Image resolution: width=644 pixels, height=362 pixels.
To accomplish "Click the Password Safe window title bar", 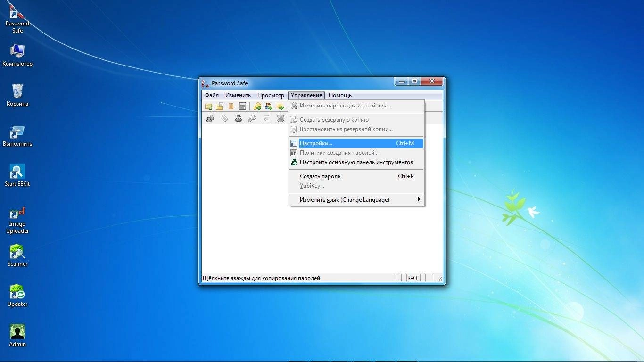I will [297, 83].
